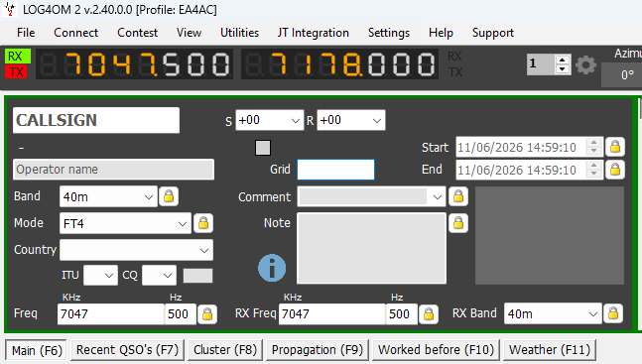Click the 7047.500 frequency display
This screenshot has width=642, height=364.
click(x=134, y=64)
